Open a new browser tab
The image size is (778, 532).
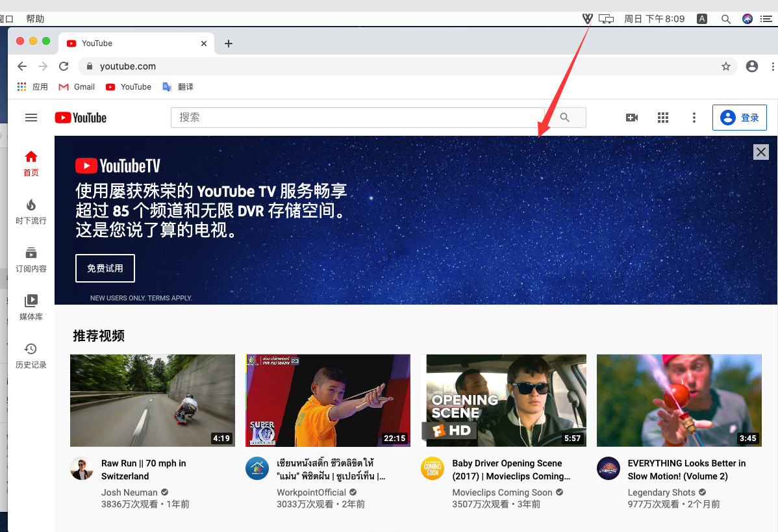click(228, 44)
